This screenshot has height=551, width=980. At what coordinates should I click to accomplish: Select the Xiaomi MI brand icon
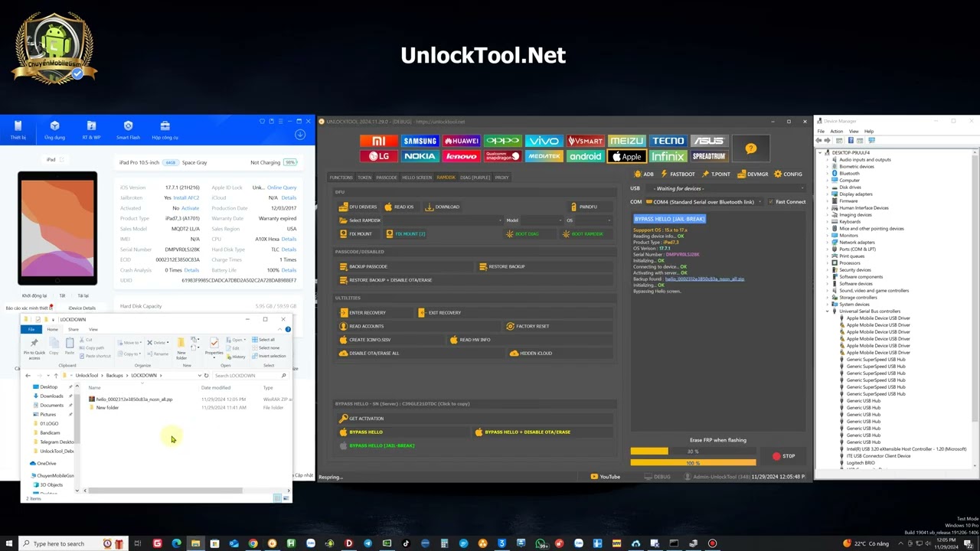pos(379,141)
